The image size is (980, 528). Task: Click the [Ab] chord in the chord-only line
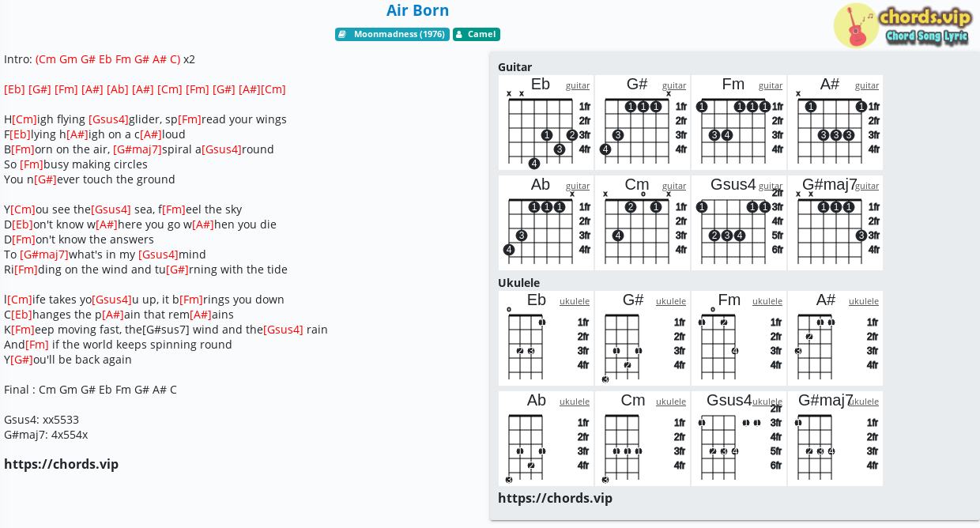click(x=118, y=89)
